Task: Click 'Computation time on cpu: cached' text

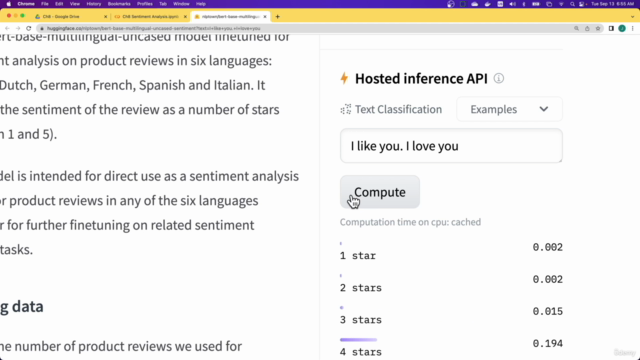Action: click(x=410, y=222)
